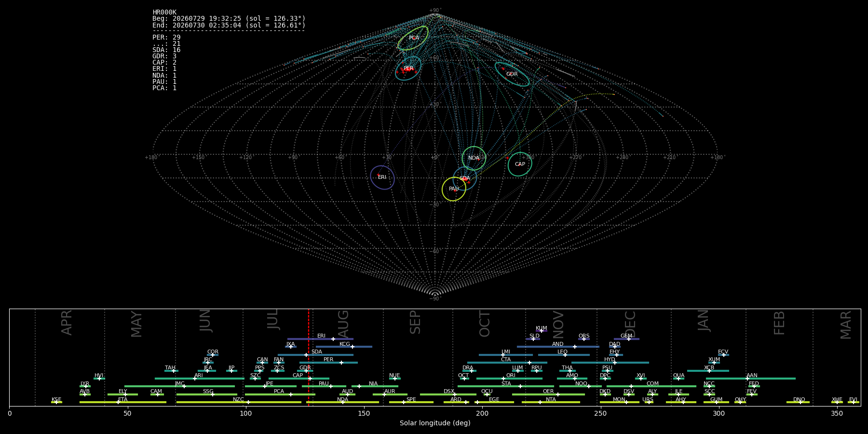The height and width of the screenshot is (434, 868).
Task: Click the KSE shower label in the timeline
Action: pyautogui.click(x=56, y=400)
